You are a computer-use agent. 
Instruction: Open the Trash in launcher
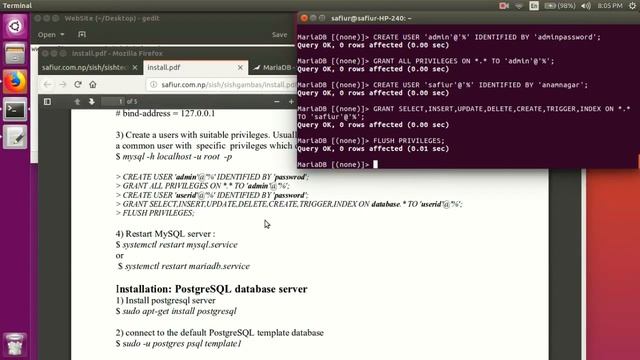pyautogui.click(x=15, y=344)
